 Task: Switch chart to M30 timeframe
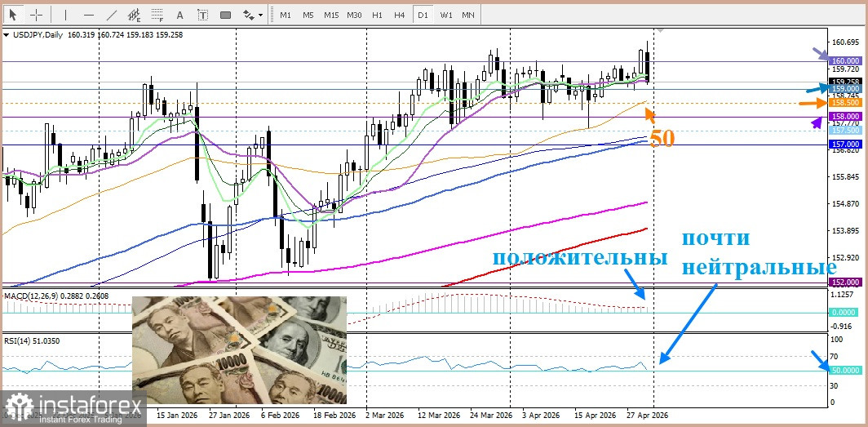(x=354, y=15)
